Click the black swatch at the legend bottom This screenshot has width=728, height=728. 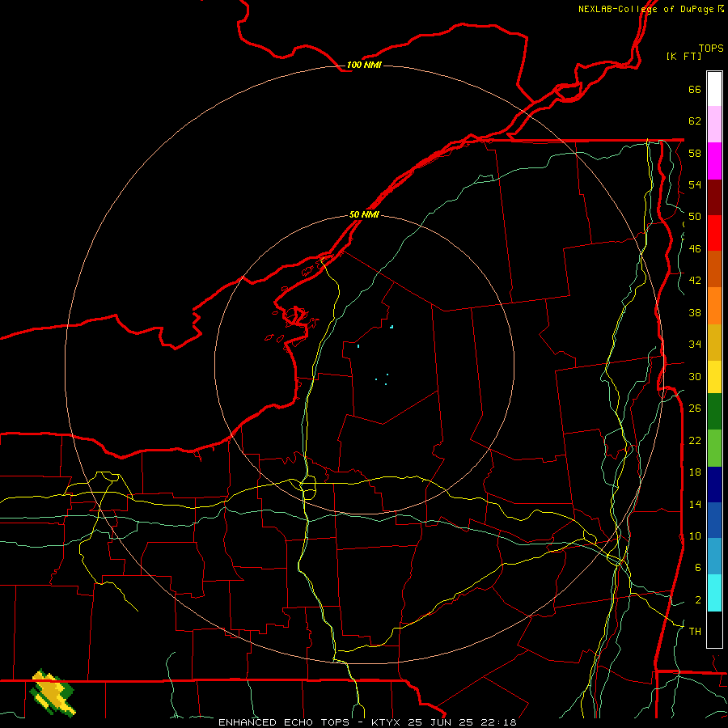(714, 629)
